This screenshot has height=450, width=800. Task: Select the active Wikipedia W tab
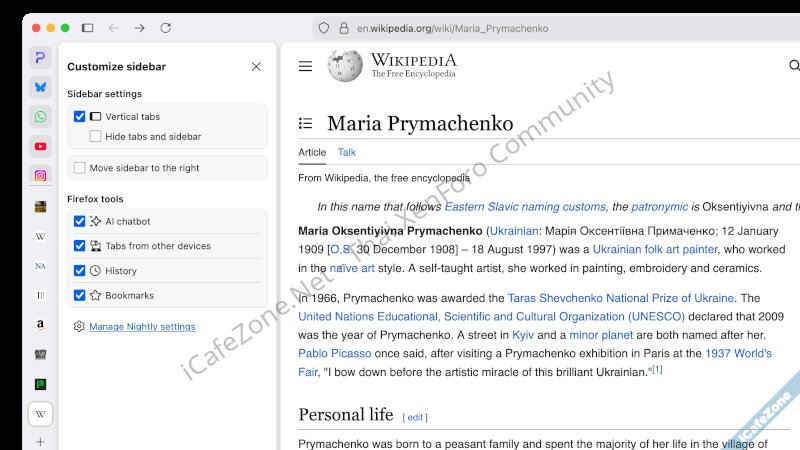pyautogui.click(x=40, y=414)
